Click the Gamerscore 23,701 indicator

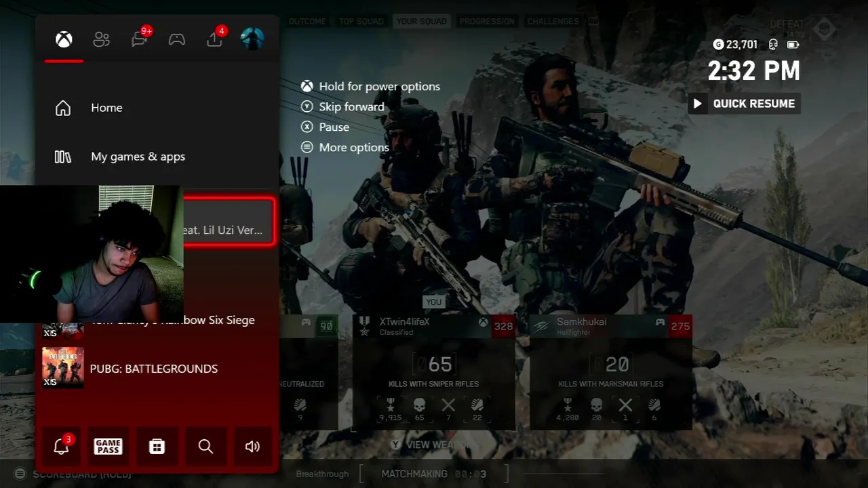point(735,45)
